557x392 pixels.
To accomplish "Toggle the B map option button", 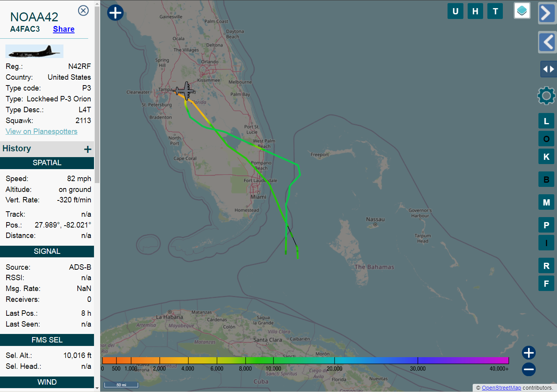I will pos(546,180).
